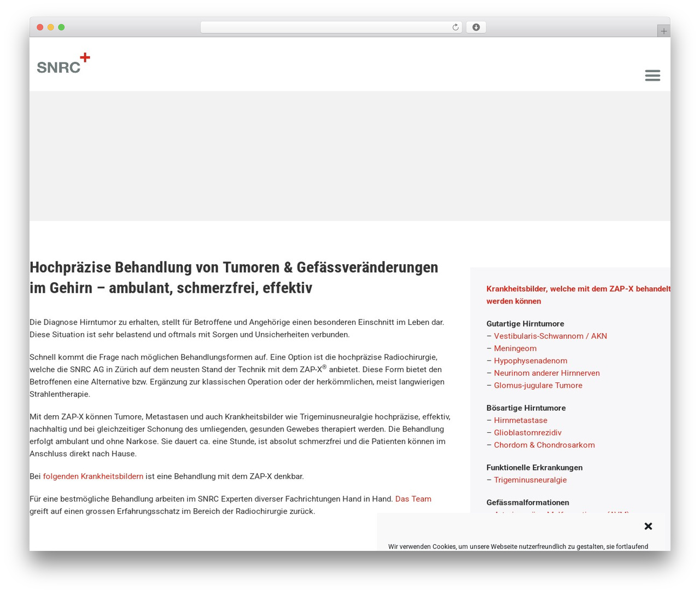Click the paragraph starting "Mit dem ZAP-X können Tumore"
Screen dimensions: 700x593
click(240, 435)
